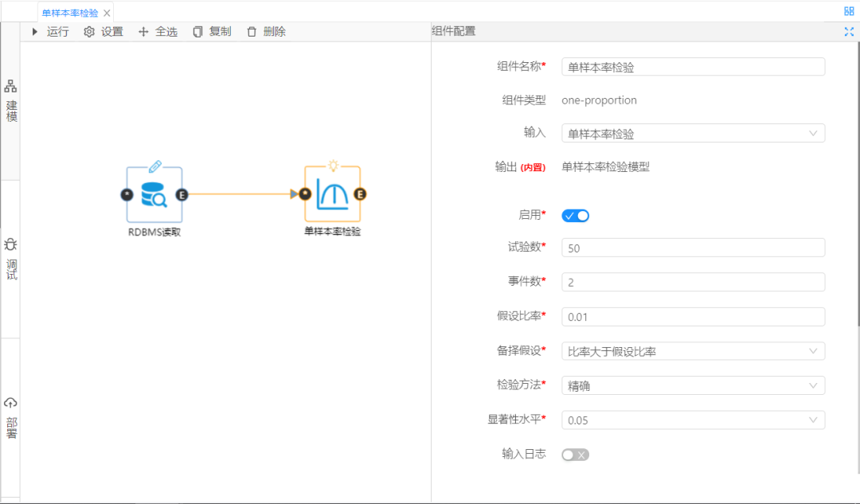Click the pencil edit icon above RDBMS读取
This screenshot has height=504, width=860.
click(154, 166)
